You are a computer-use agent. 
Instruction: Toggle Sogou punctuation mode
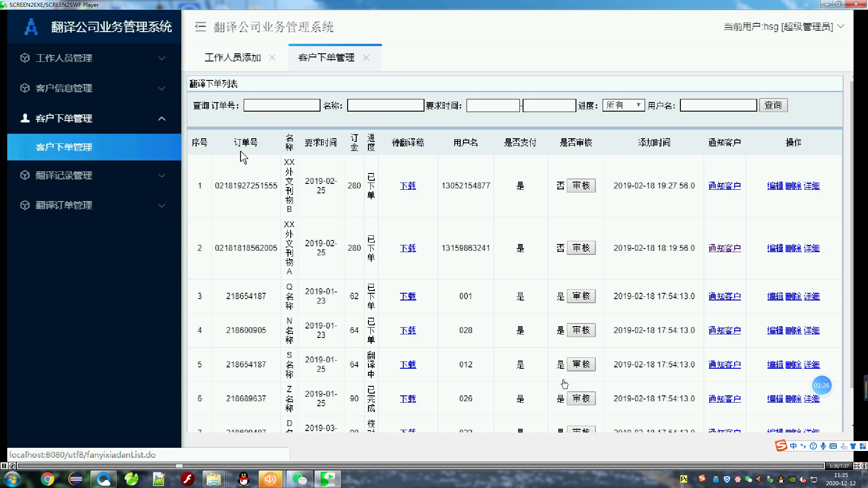[x=803, y=446]
